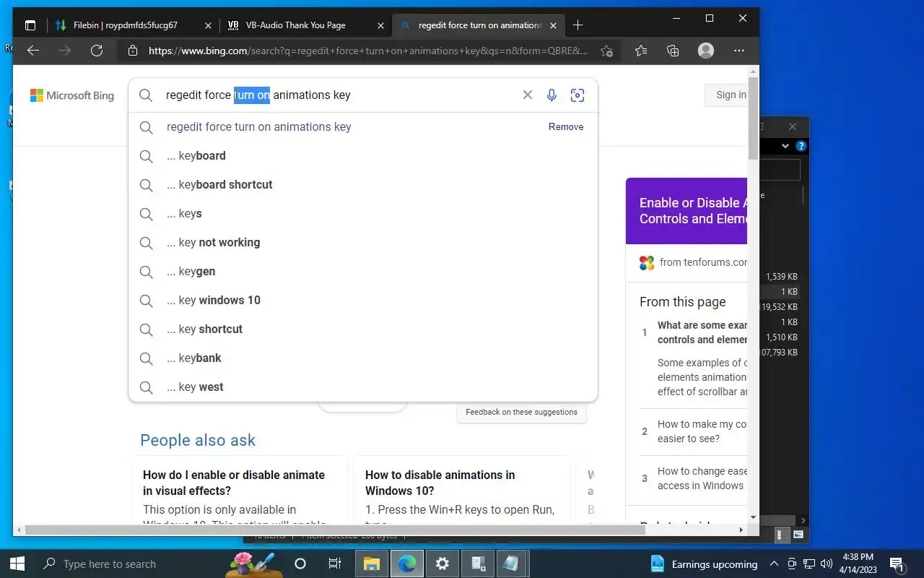Choose the '... keys' suggestion
The image size is (924, 578).
point(363,213)
